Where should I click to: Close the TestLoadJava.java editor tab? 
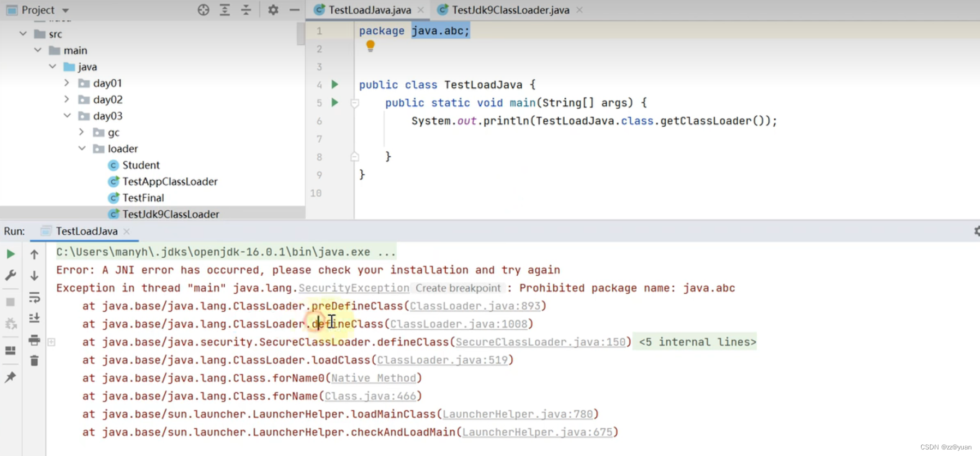pyautogui.click(x=421, y=10)
